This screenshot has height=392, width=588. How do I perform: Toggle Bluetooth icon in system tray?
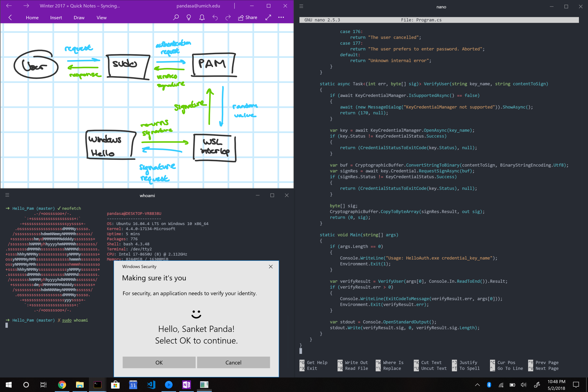pos(489,385)
